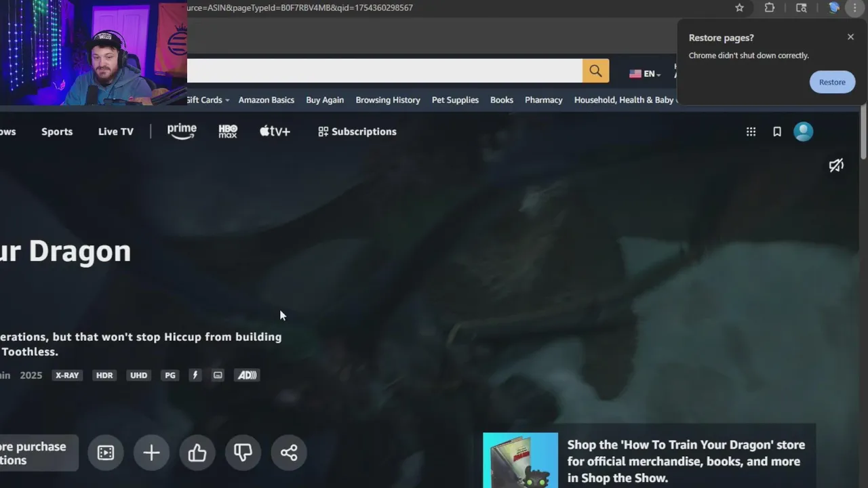Open the Prime Video apps grid icon
This screenshot has height=488, width=868.
coord(751,131)
